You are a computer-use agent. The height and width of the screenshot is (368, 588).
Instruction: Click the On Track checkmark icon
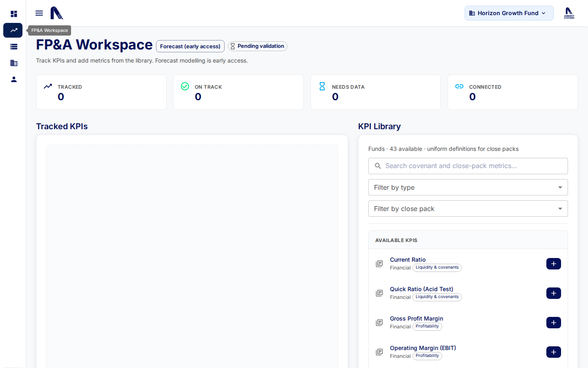185,86
